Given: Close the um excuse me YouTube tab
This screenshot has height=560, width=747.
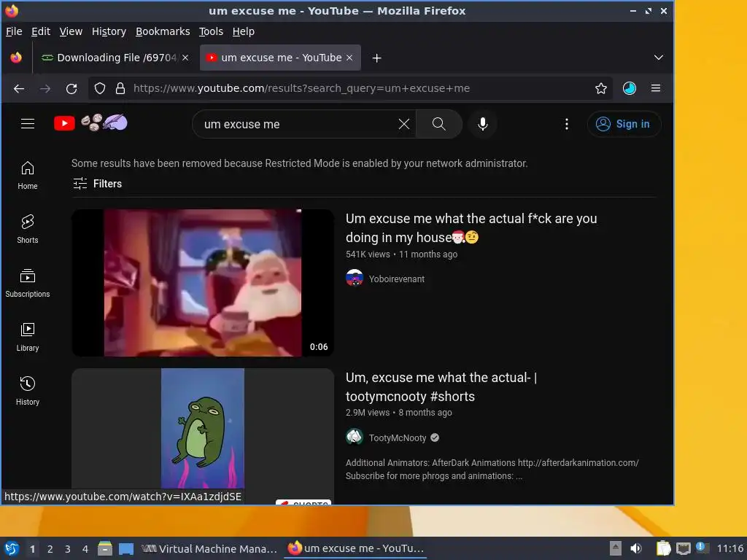Looking at the screenshot, I should [349, 58].
